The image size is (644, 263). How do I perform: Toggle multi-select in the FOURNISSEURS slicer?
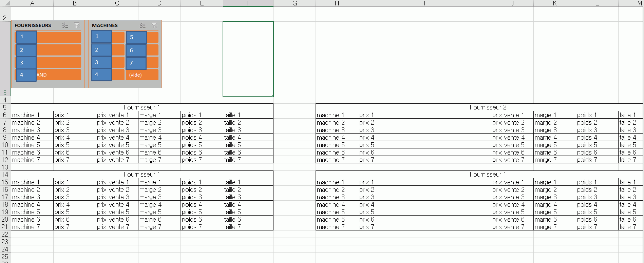65,25
